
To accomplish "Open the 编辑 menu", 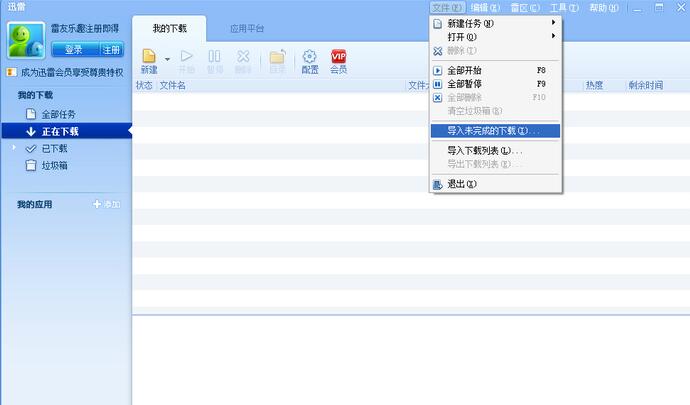I will pos(485,8).
